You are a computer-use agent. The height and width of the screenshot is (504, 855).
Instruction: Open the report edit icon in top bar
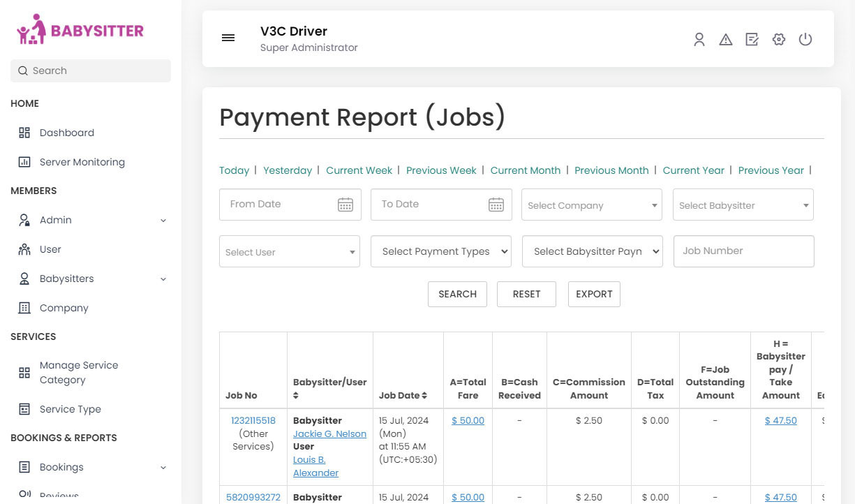pos(752,40)
